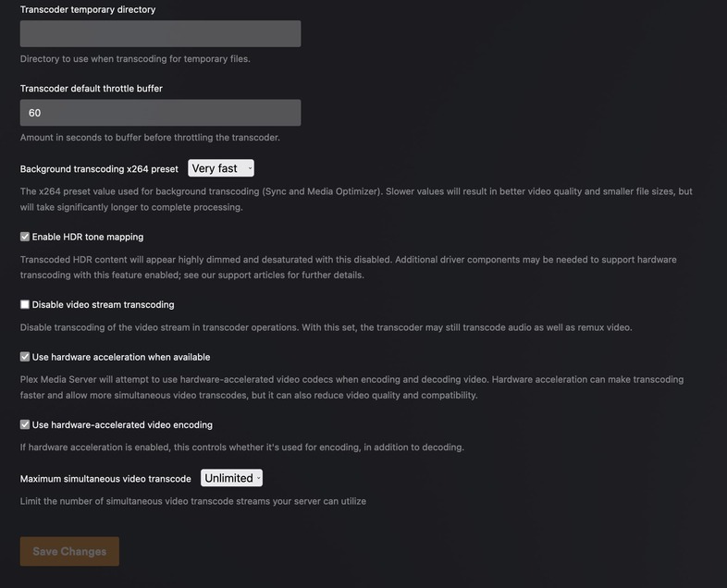Click the 'Use hardware-accelerated video encoding' label text

[122, 425]
